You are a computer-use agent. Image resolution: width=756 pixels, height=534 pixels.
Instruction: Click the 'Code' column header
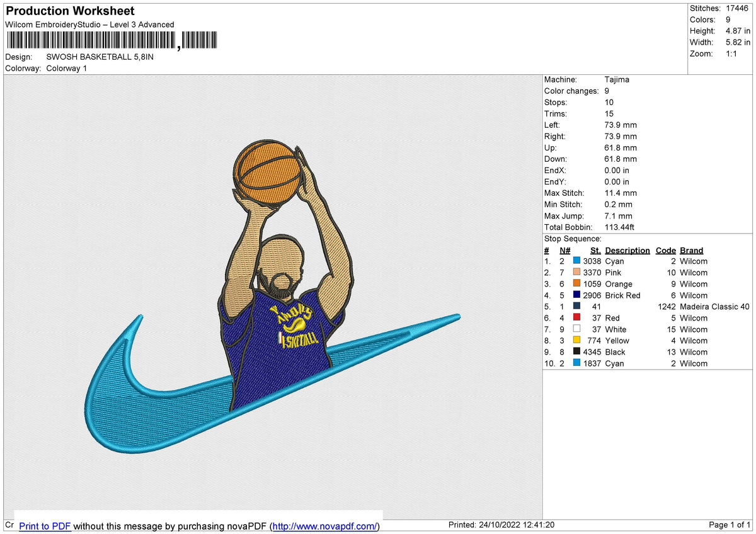click(665, 250)
